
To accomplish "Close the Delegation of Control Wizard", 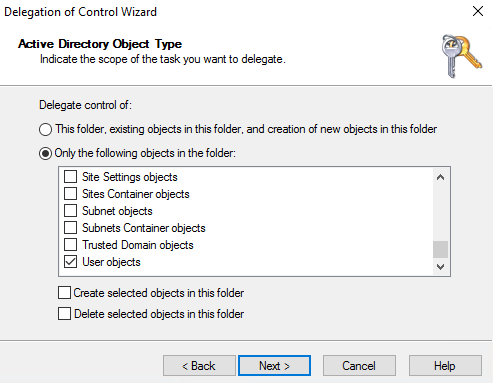I will 478,11.
